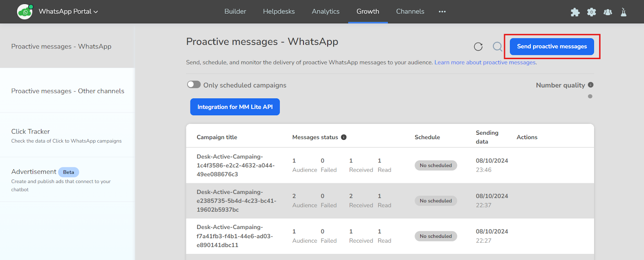Select the Growth tab
Image resolution: width=644 pixels, height=260 pixels.
click(368, 12)
